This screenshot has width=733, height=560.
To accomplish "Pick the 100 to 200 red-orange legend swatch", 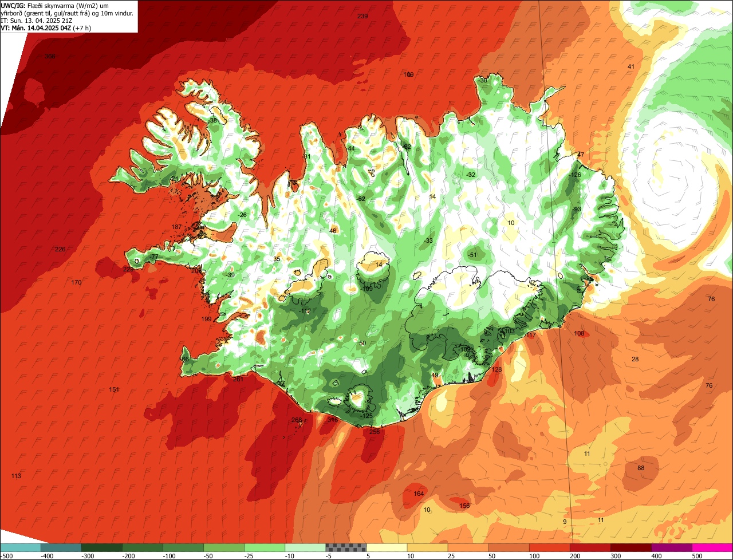I will click(549, 547).
